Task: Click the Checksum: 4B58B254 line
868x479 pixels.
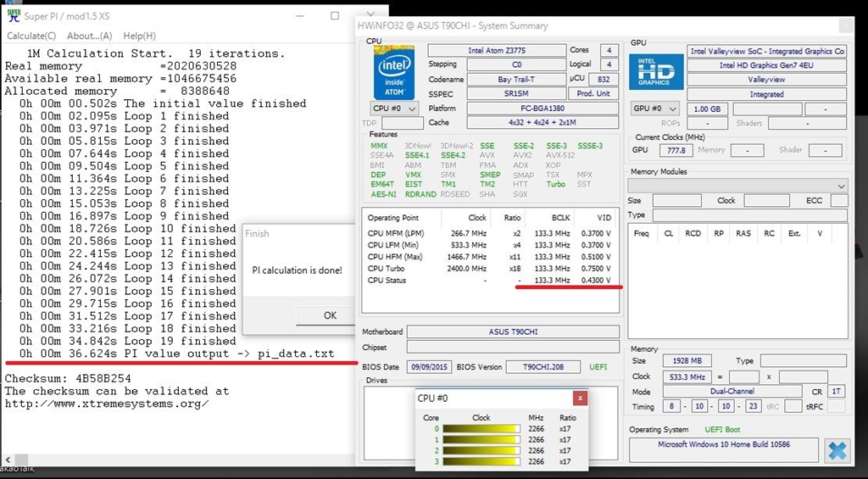Action: pyautogui.click(x=68, y=379)
